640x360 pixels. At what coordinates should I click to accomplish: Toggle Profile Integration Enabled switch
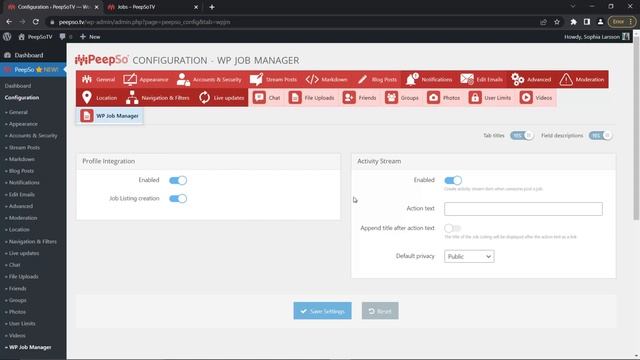(178, 180)
